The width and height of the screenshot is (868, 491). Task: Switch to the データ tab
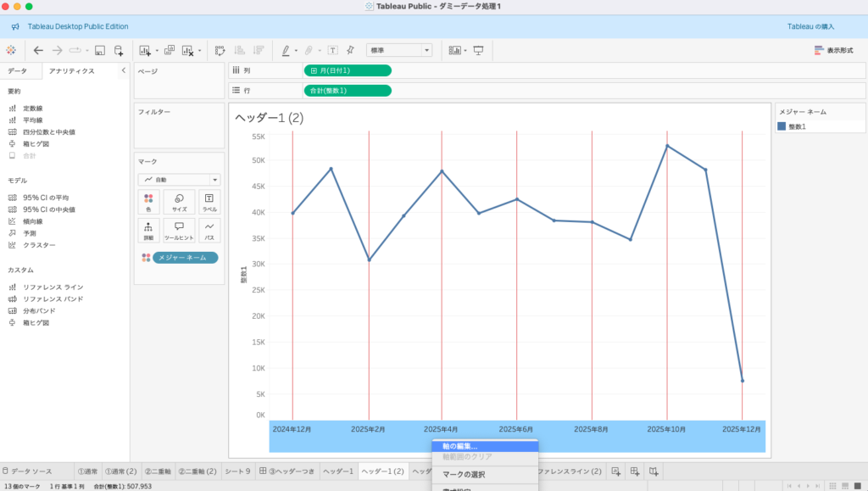click(x=18, y=71)
